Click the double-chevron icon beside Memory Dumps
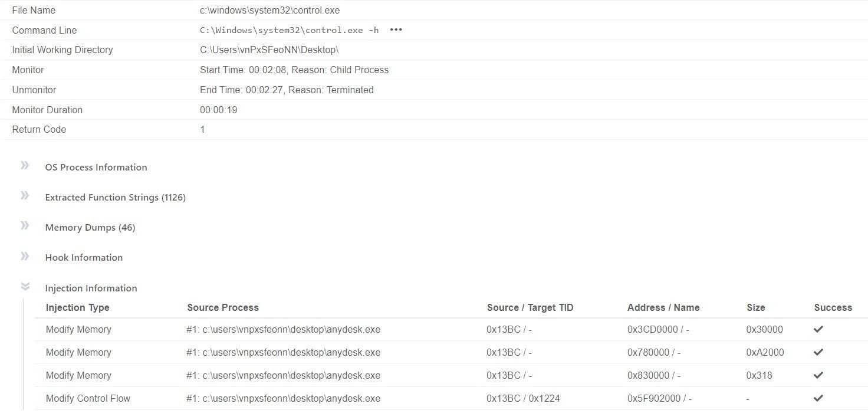This screenshot has width=868, height=420. 24,225
